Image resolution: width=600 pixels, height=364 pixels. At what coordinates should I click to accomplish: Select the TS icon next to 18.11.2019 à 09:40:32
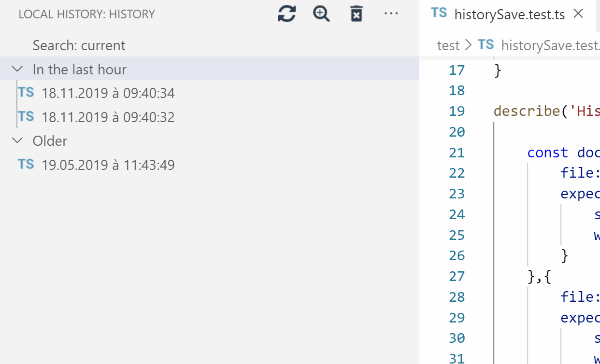pyautogui.click(x=26, y=116)
